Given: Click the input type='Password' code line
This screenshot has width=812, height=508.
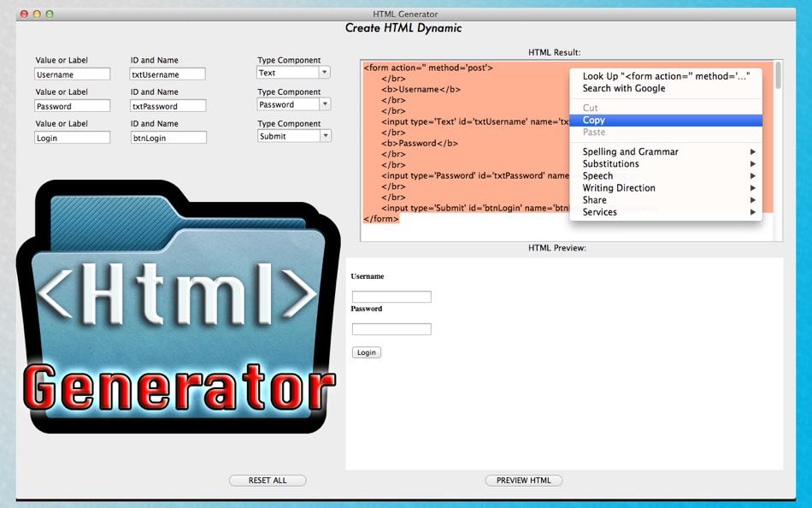Looking at the screenshot, I should 475,175.
